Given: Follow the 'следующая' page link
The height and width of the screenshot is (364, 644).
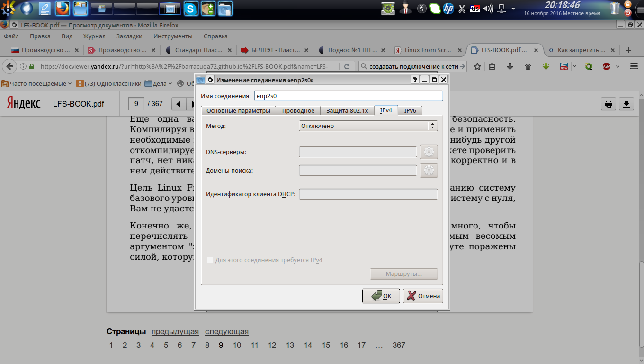Looking at the screenshot, I should point(227,332).
